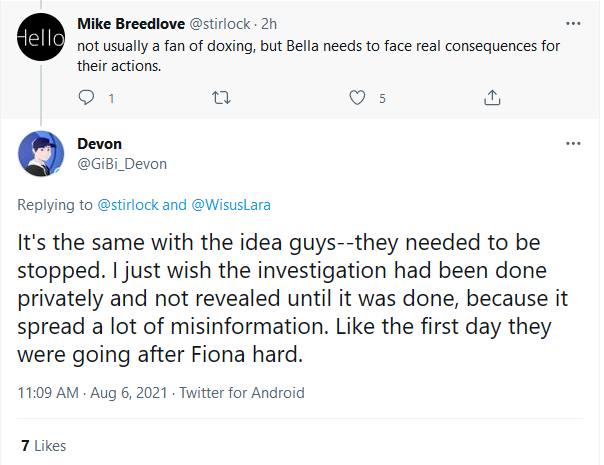Share Mike Breedlove's tweet
This screenshot has width=604, height=465.
point(492,97)
